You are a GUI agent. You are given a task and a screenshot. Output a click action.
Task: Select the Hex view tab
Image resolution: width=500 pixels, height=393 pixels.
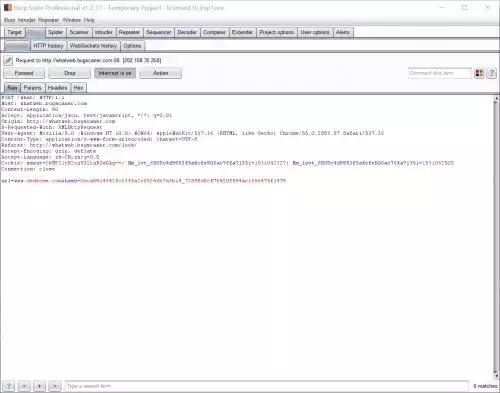point(78,88)
